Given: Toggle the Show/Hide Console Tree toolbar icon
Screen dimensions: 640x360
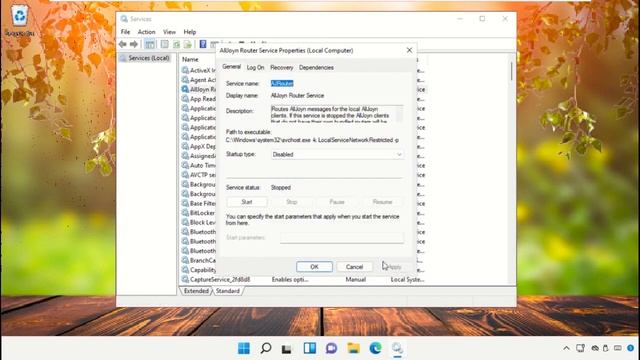Looking at the screenshot, I should click(150, 44).
